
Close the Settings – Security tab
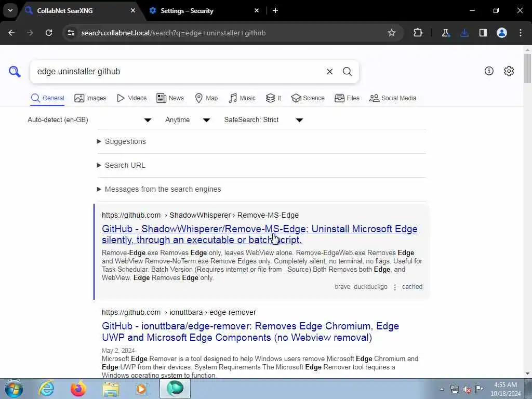point(257,10)
